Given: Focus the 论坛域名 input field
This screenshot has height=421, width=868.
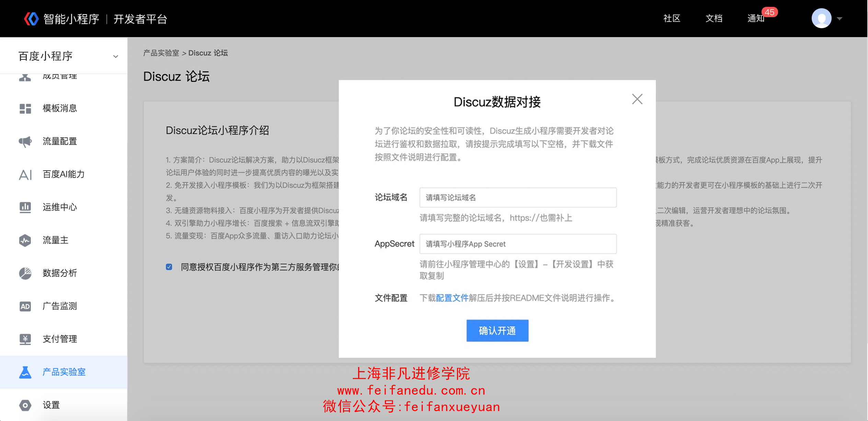Looking at the screenshot, I should click(518, 197).
